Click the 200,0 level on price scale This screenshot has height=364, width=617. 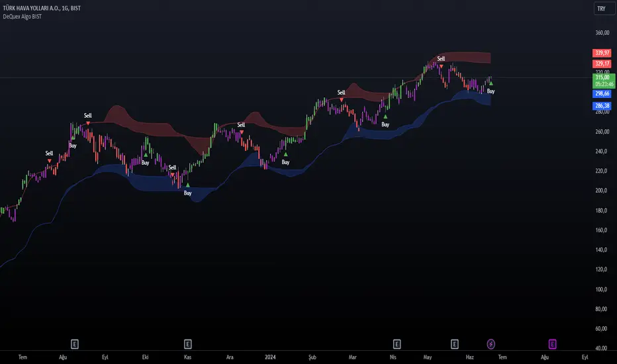pos(601,191)
